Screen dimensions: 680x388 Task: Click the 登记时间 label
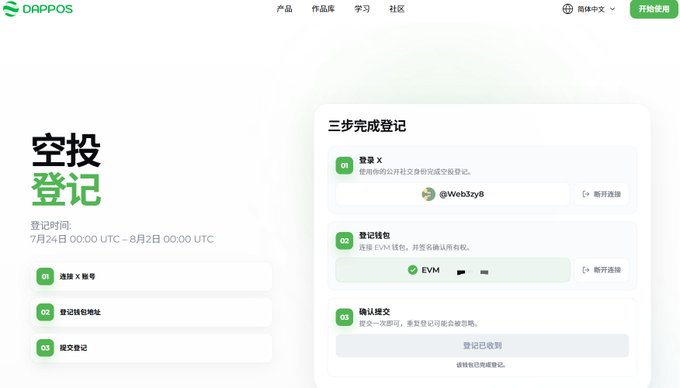51,225
